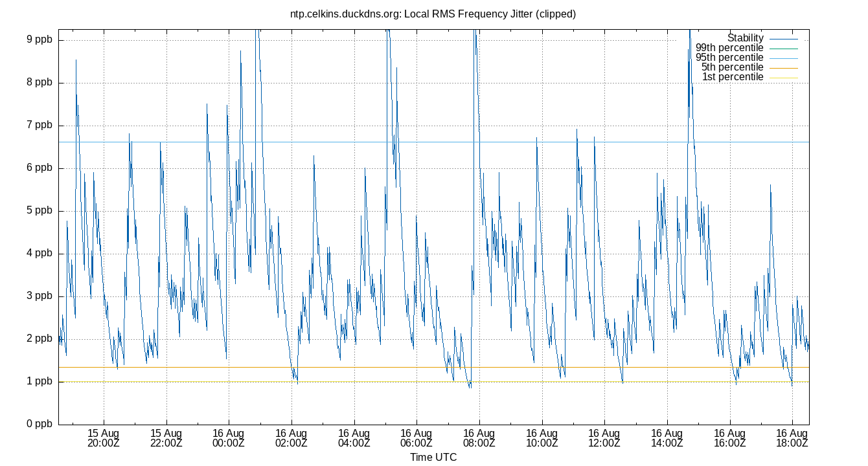Click the '16 Aug 10:00Z' x-axis label
The width and height of the screenshot is (868, 466).
542,438
